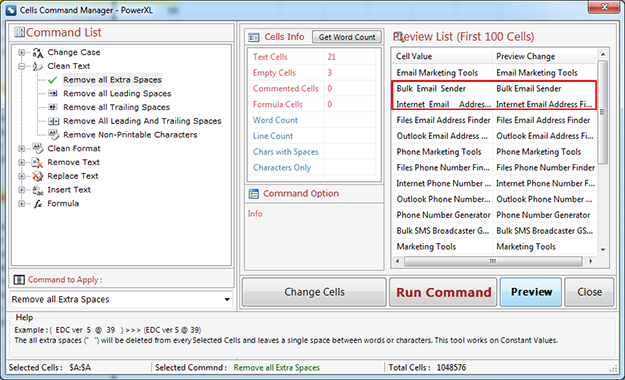Image resolution: width=625 pixels, height=380 pixels.
Task: Expand the Remove Text tree node
Action: click(22, 163)
